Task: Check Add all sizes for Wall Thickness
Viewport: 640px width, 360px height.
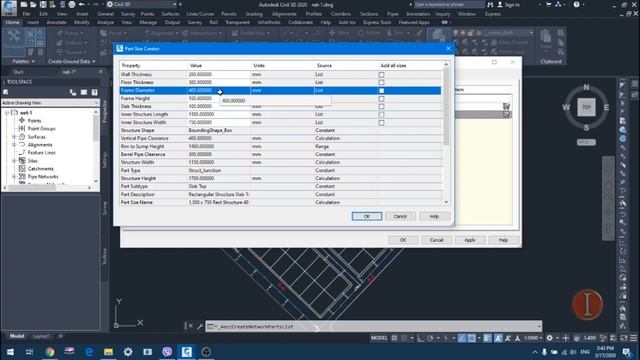Action: tap(381, 75)
